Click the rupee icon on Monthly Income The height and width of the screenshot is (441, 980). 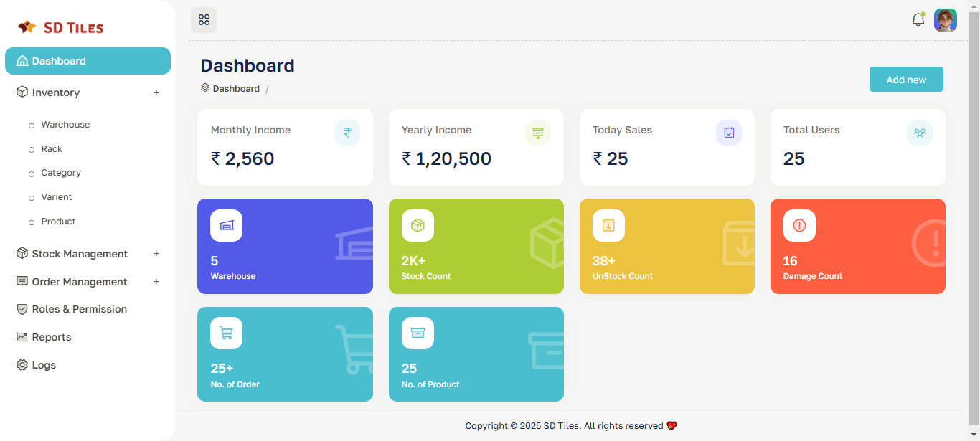tap(347, 133)
